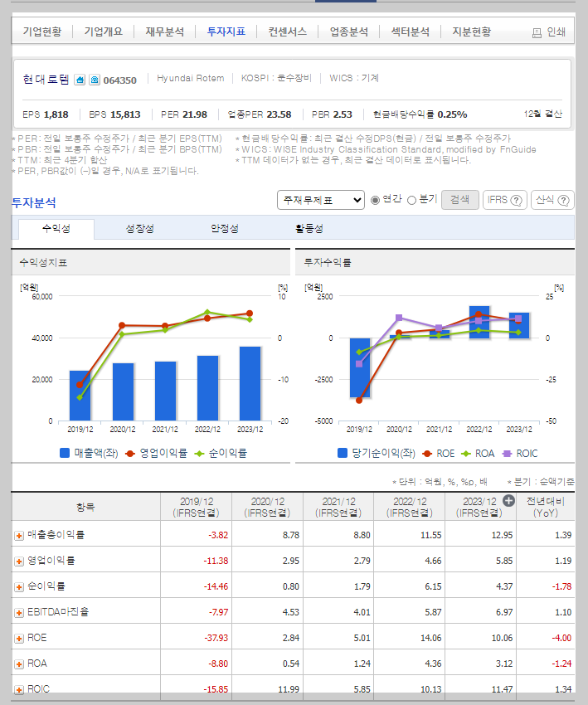588x705 pixels.
Task: Select the 연간 radio button
Action: 375,200
